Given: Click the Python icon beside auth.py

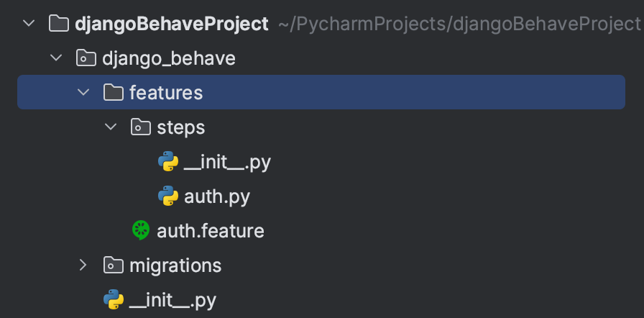Looking at the screenshot, I should click(x=168, y=196).
